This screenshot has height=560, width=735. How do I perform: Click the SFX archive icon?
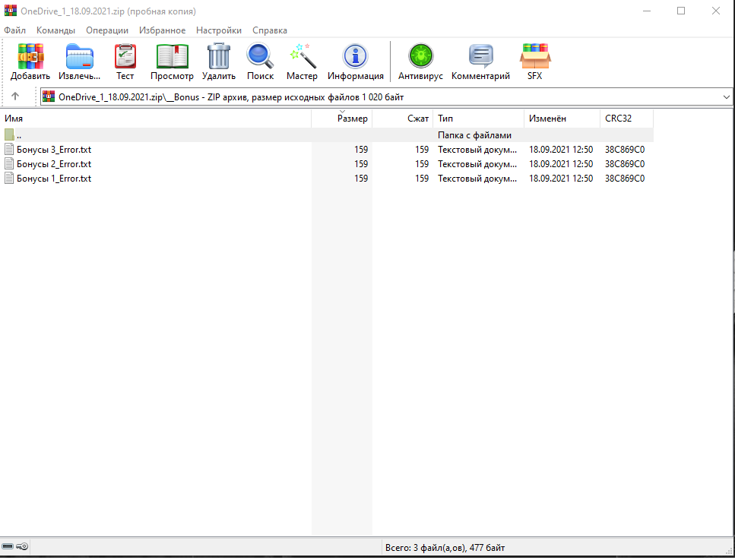[x=535, y=56]
